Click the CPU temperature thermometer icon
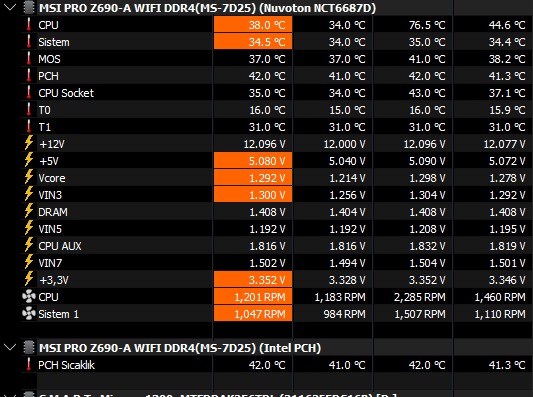 pos(29,24)
